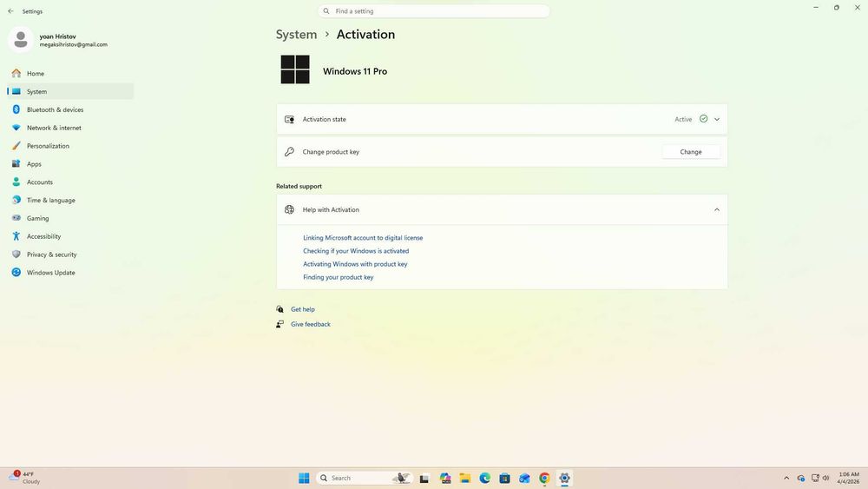868x489 pixels.
Task: Select Apps in the sidebar
Action: point(70,164)
